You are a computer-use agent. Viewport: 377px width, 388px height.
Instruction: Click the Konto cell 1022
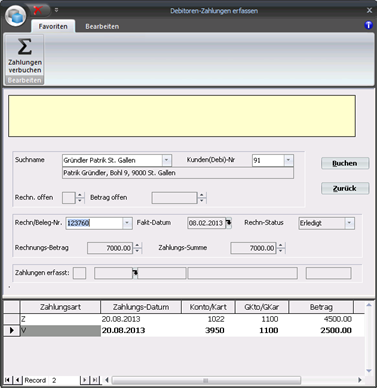pos(208,319)
